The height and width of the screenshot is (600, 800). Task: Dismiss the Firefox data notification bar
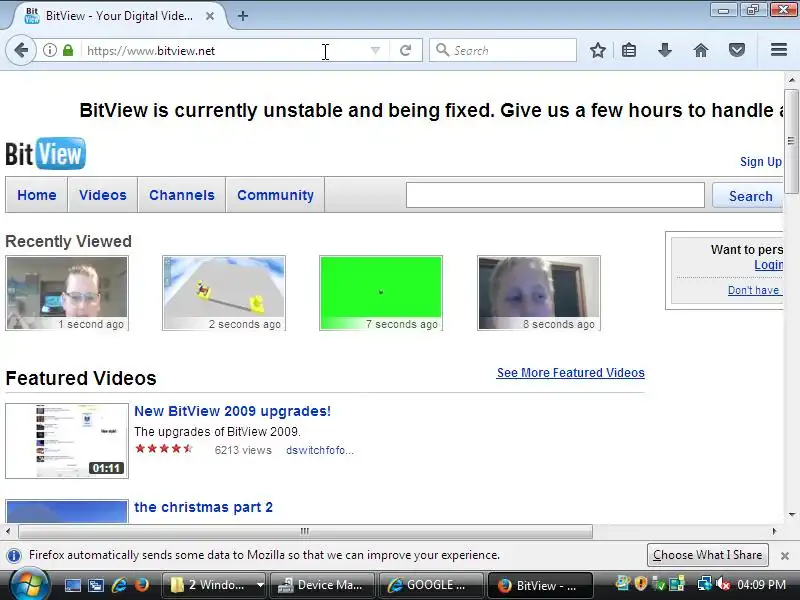(785, 556)
